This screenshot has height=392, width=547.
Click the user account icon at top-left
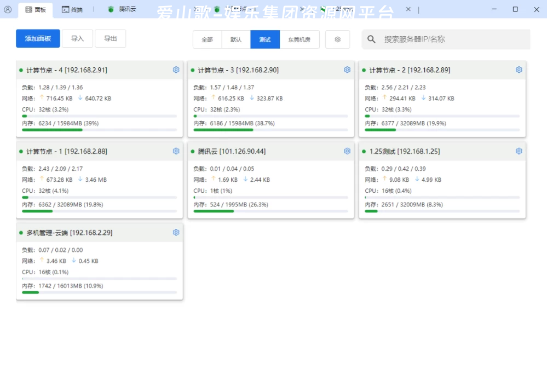point(8,9)
